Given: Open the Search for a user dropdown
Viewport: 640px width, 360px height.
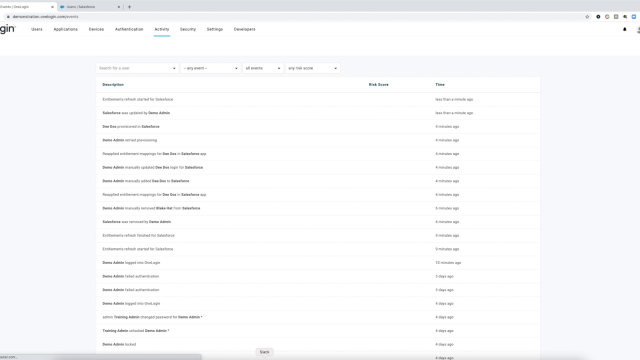Looking at the screenshot, I should tap(137, 68).
